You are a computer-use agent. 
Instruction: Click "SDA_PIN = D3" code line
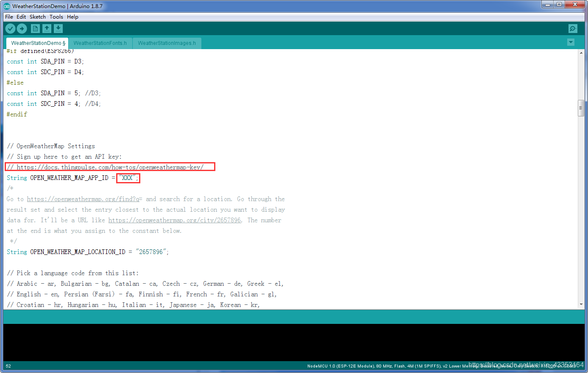click(45, 61)
